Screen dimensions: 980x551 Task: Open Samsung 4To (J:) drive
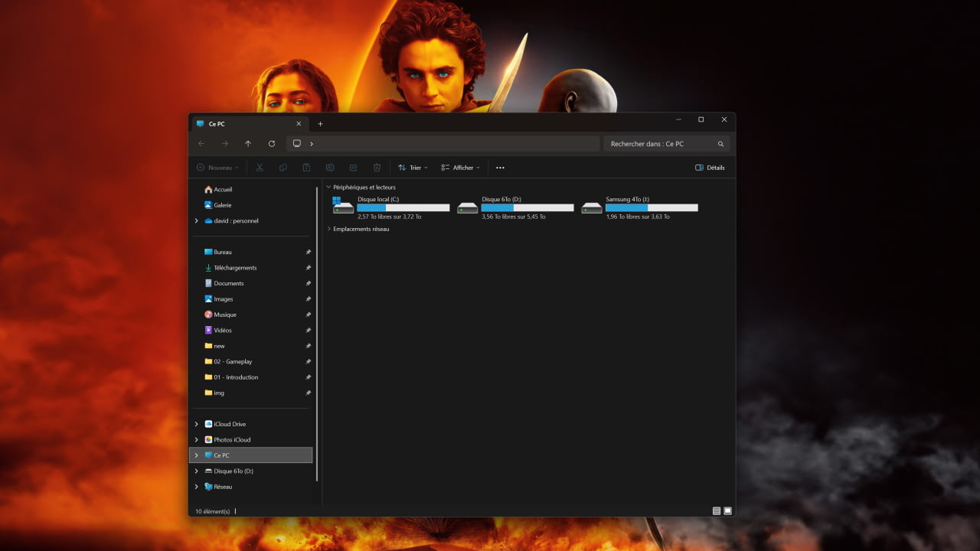[639, 207]
